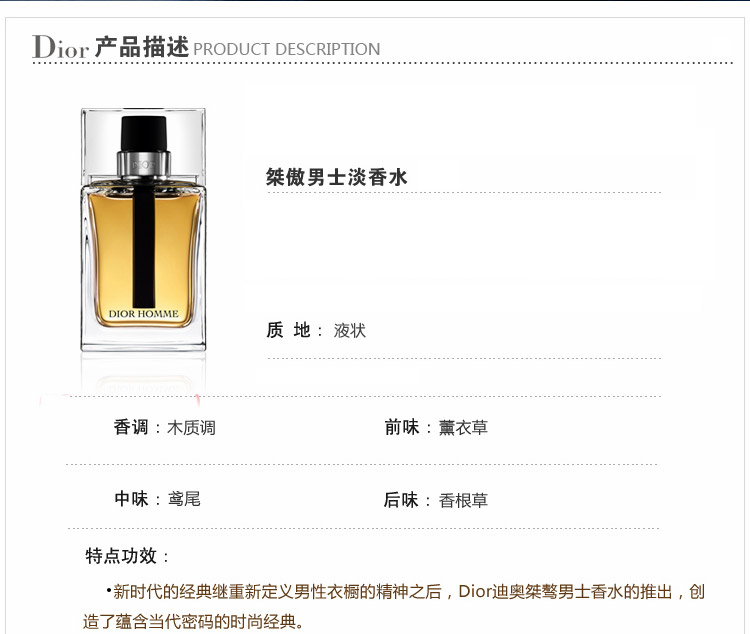
Task: Click the 中味 label
Action: [132, 499]
